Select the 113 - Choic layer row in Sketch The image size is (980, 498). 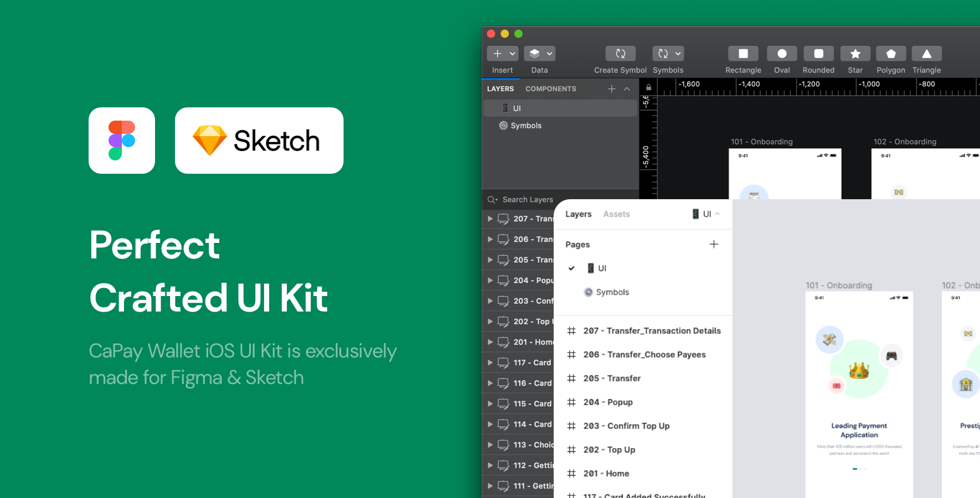(518, 445)
